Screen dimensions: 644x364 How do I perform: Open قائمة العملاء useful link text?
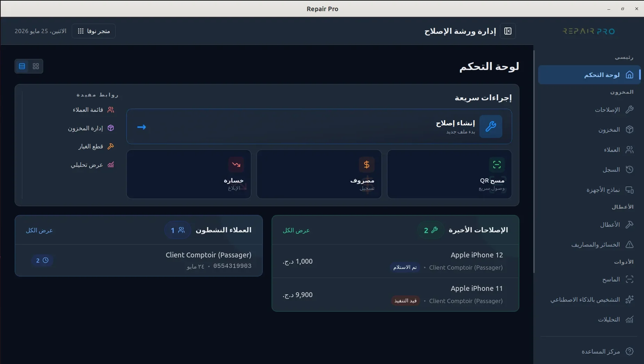pyautogui.click(x=88, y=110)
